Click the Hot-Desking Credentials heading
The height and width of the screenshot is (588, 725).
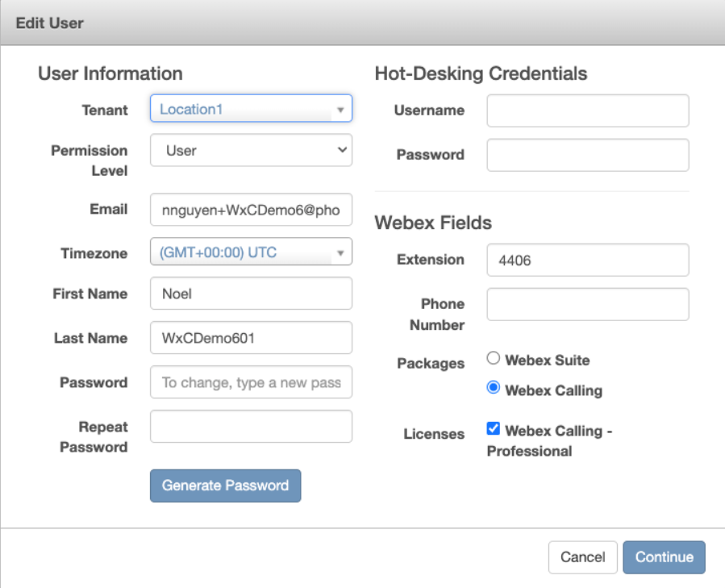click(x=481, y=73)
